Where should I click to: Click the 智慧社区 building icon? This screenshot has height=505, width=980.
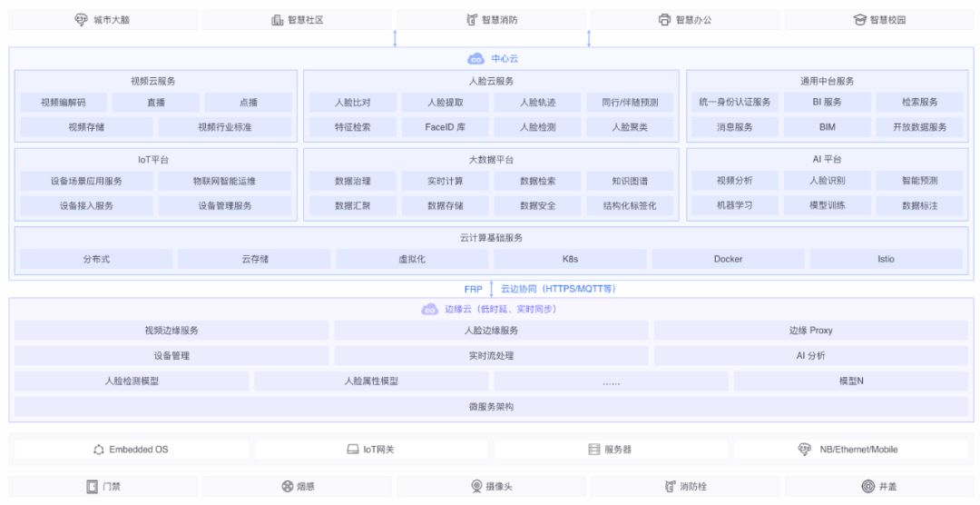coord(278,20)
